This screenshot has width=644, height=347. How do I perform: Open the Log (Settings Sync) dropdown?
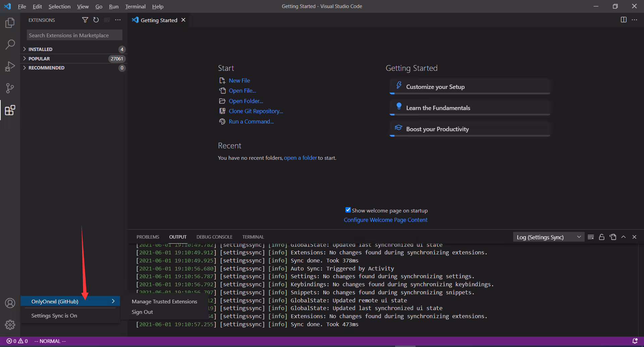click(x=549, y=237)
